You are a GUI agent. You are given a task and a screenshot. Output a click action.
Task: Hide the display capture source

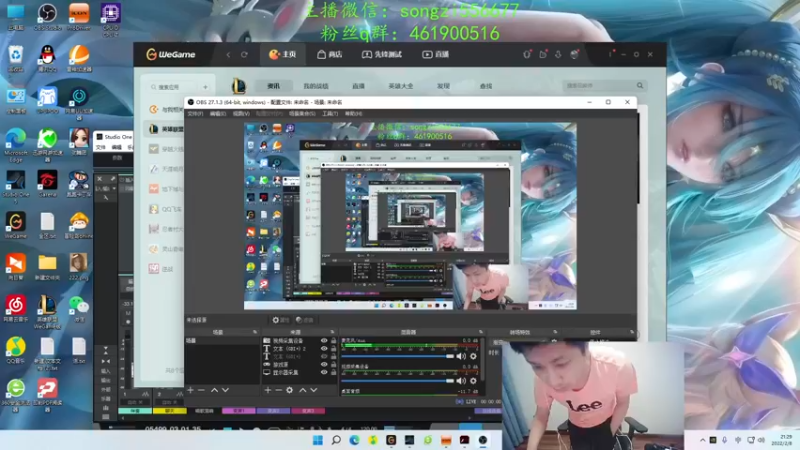click(324, 372)
